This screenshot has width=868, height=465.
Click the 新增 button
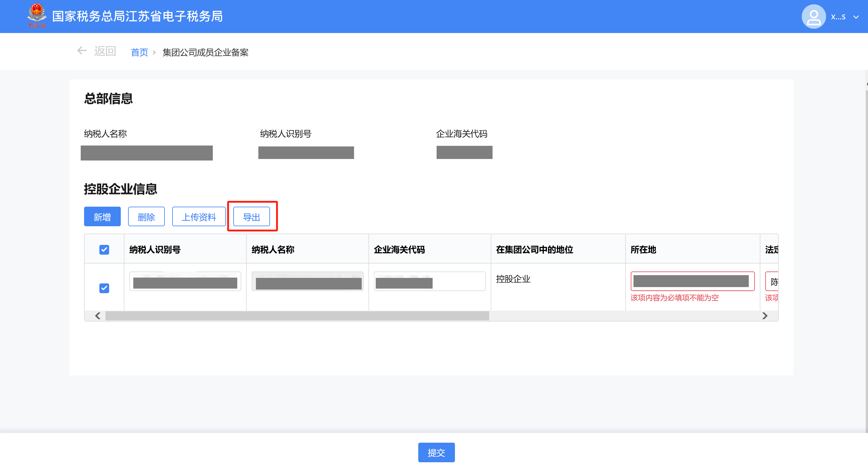click(x=102, y=216)
